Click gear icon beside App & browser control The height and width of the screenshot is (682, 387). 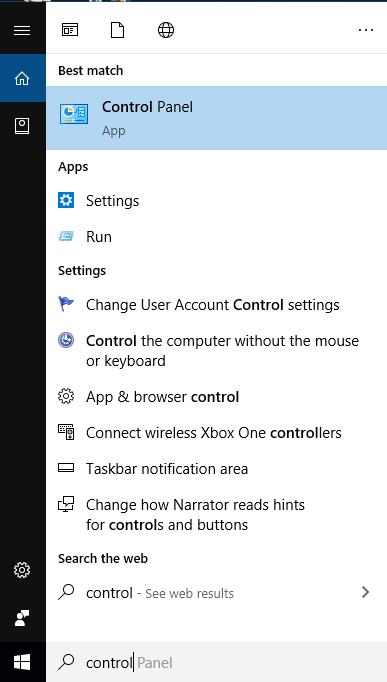point(66,397)
